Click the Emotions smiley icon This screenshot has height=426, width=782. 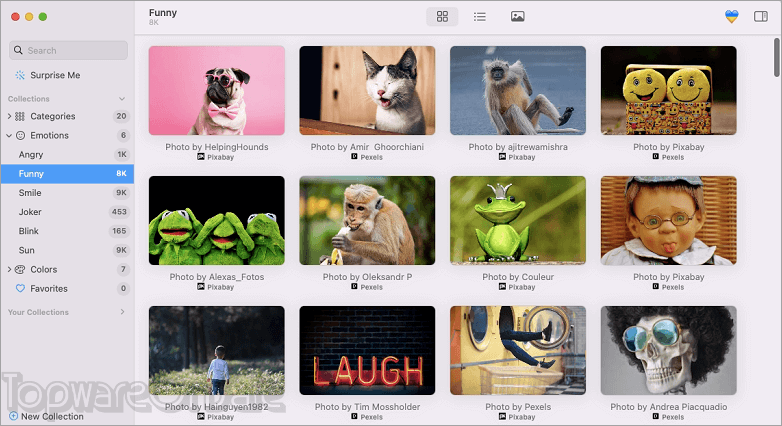click(x=20, y=135)
